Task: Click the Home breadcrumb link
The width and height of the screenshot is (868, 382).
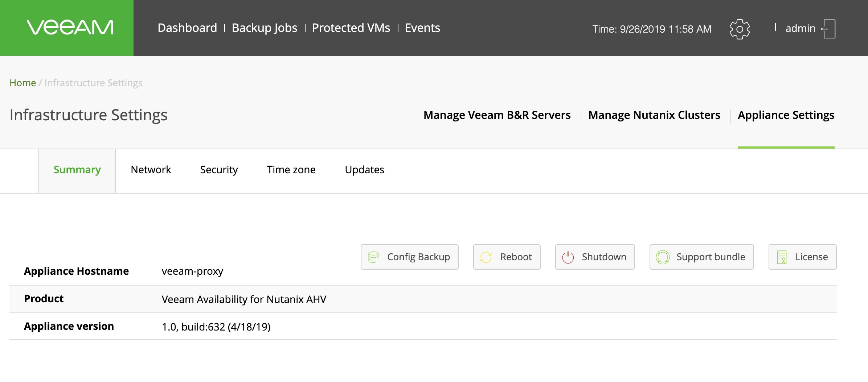Action: (x=22, y=83)
